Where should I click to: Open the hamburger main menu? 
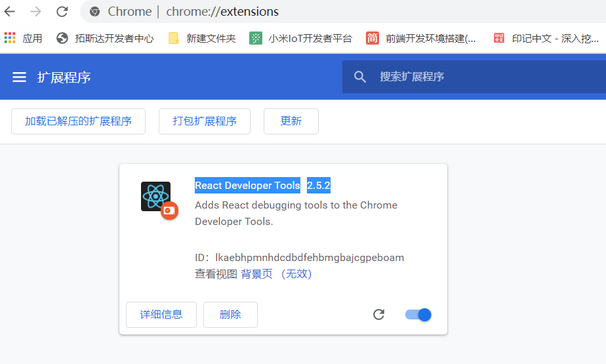tap(19, 77)
